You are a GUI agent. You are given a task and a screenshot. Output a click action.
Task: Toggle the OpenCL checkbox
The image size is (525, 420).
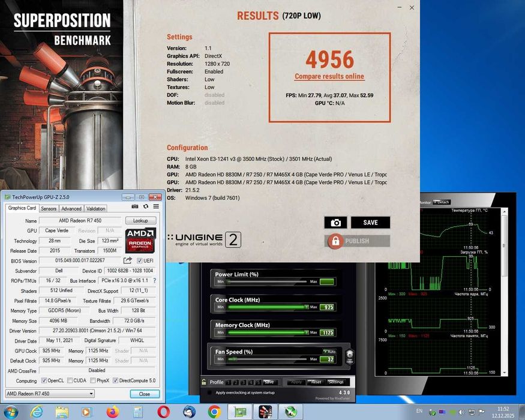point(44,380)
